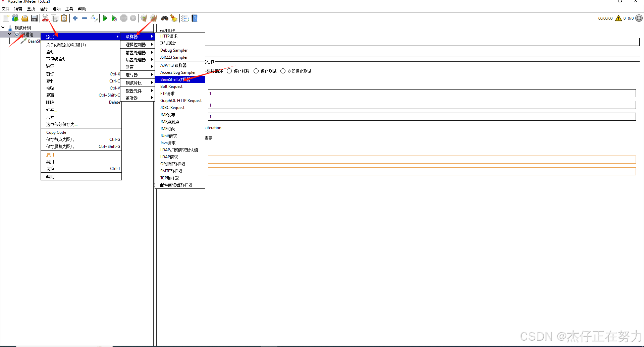Viewport: 644px width, 347px height.
Task: Click the grey Shutdown X icon
Action: click(x=133, y=18)
